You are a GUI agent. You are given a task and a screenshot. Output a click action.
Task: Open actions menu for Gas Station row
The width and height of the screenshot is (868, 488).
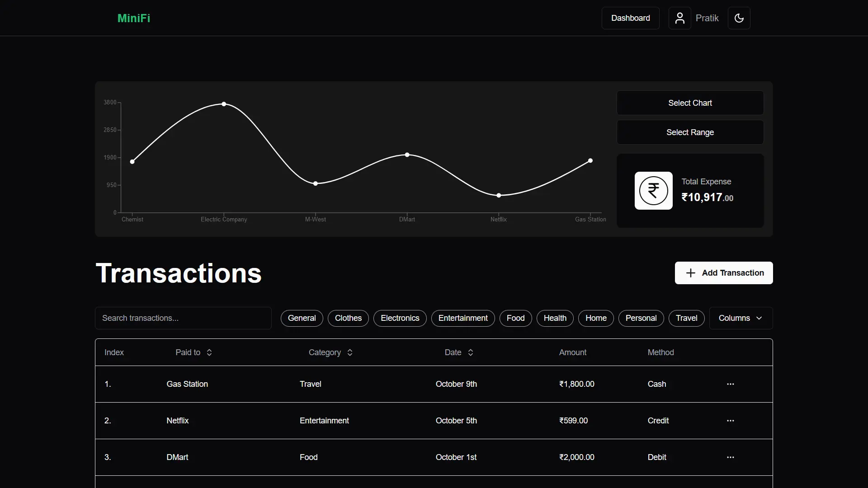pos(730,384)
